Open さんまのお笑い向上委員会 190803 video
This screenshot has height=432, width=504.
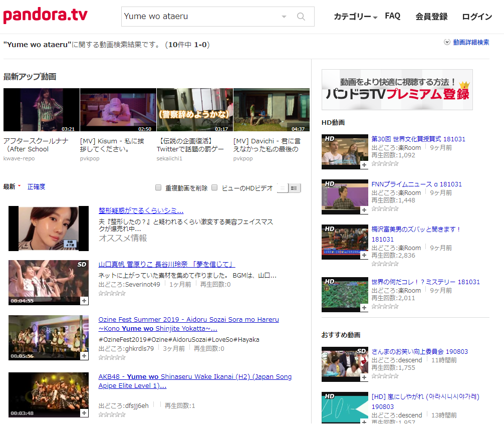pyautogui.click(x=419, y=352)
